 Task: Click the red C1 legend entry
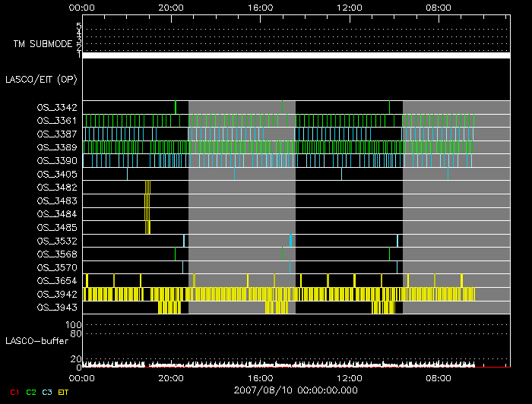pos(13,392)
